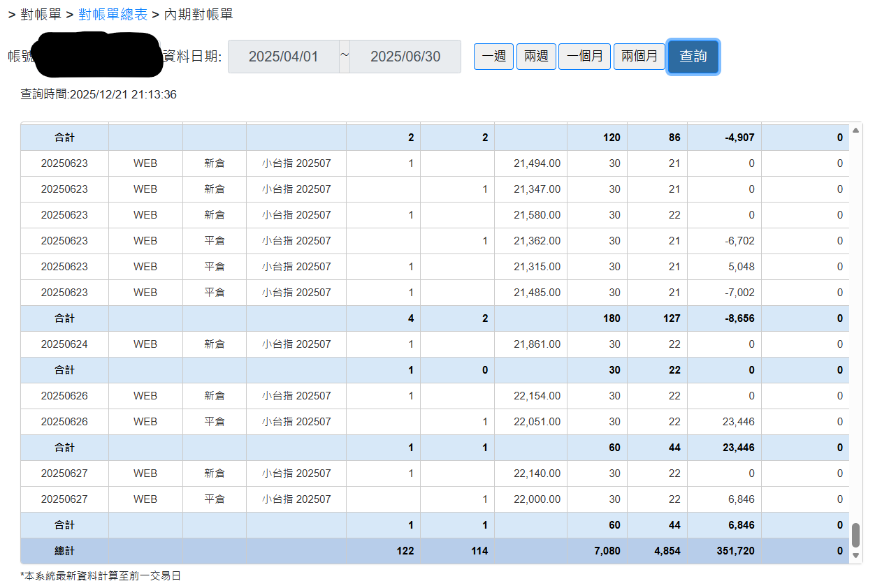The image size is (882, 588).
Task: Click the end date field 2025/06/30
Action: [x=405, y=57]
